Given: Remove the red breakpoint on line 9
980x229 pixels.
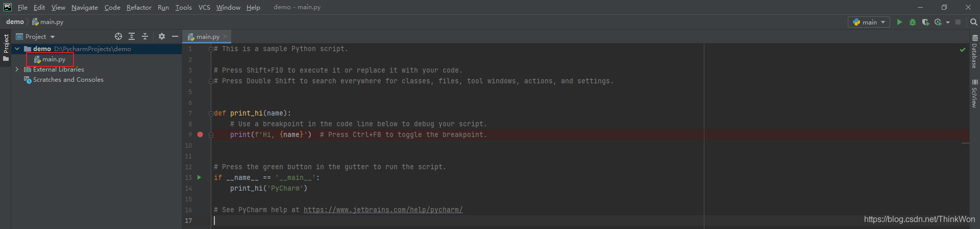Looking at the screenshot, I should click(200, 134).
